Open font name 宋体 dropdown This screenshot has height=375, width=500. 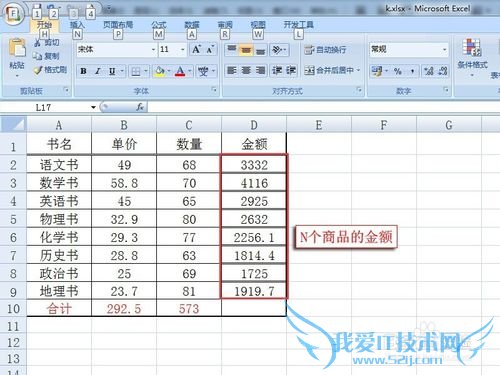coord(153,50)
